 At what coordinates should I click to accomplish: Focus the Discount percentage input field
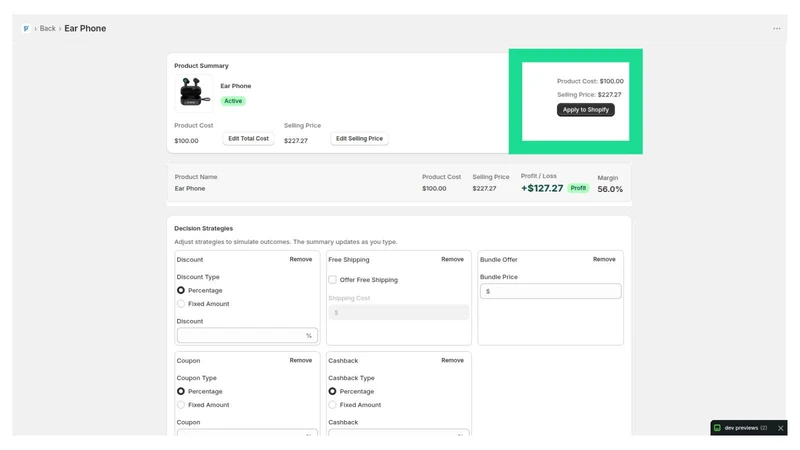point(247,335)
